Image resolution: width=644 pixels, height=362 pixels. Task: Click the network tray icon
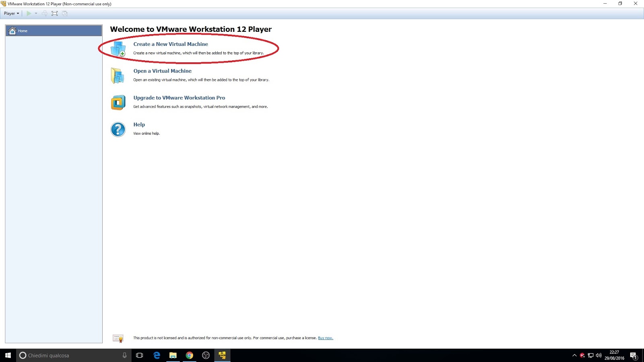click(x=590, y=355)
